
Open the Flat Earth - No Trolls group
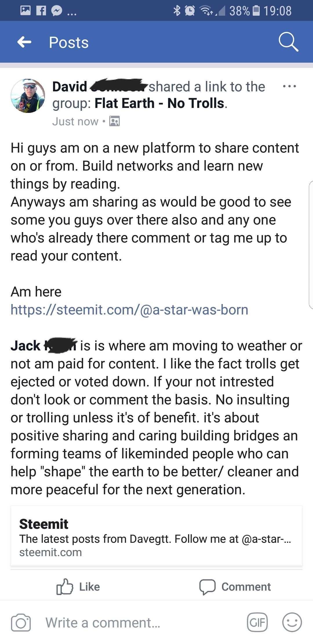coord(159,103)
